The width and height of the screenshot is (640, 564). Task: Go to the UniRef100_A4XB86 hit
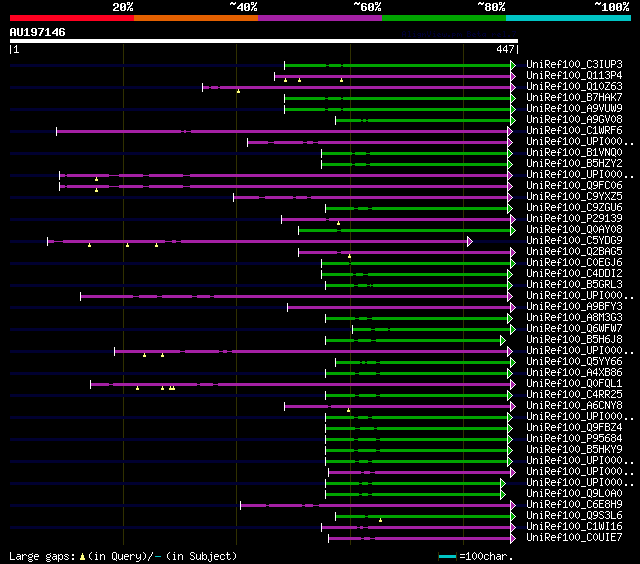pyautogui.click(x=574, y=373)
